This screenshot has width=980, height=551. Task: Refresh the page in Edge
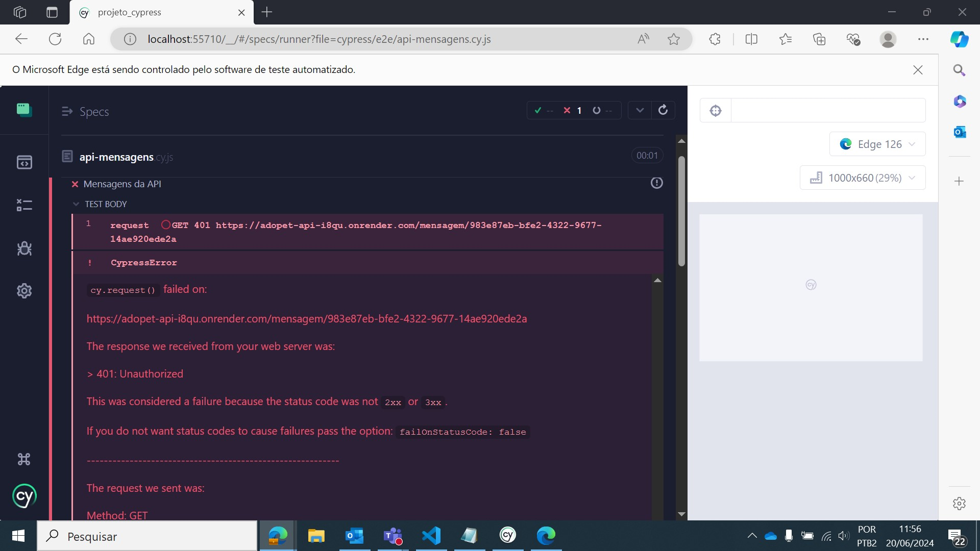click(55, 39)
